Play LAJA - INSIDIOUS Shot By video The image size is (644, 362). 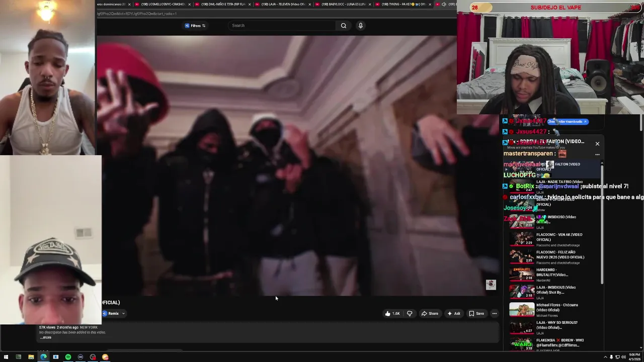click(553, 292)
